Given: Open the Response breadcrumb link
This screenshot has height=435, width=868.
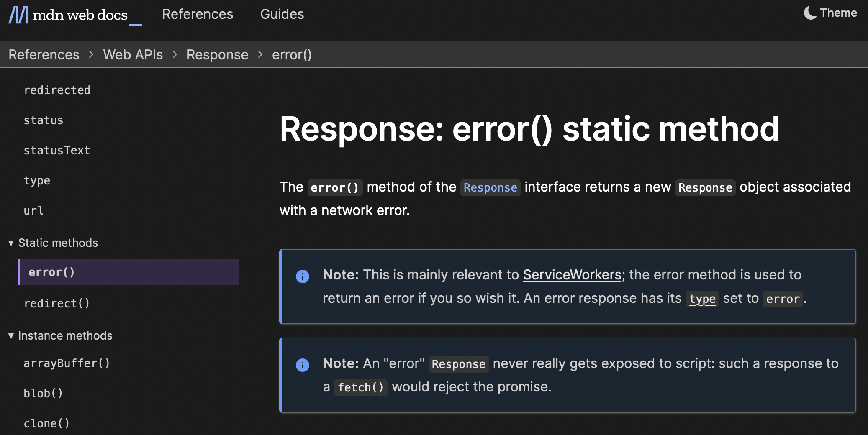Looking at the screenshot, I should pos(217,54).
